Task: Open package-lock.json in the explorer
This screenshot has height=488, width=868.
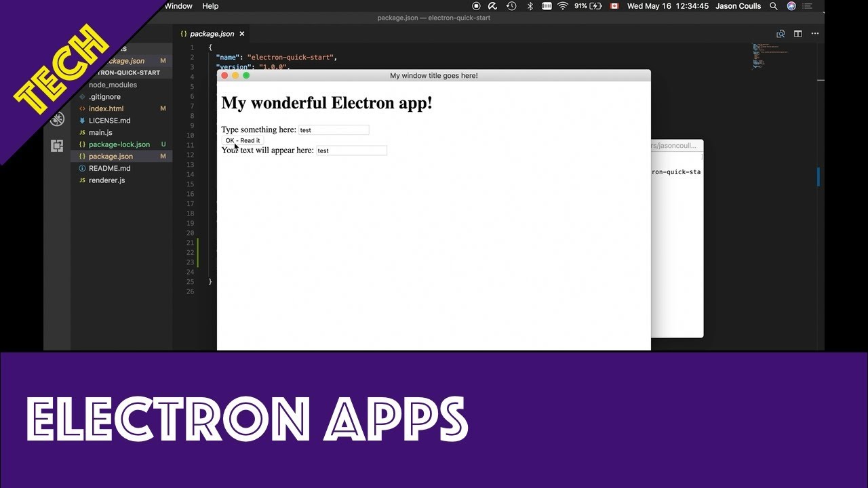Action: click(x=121, y=144)
